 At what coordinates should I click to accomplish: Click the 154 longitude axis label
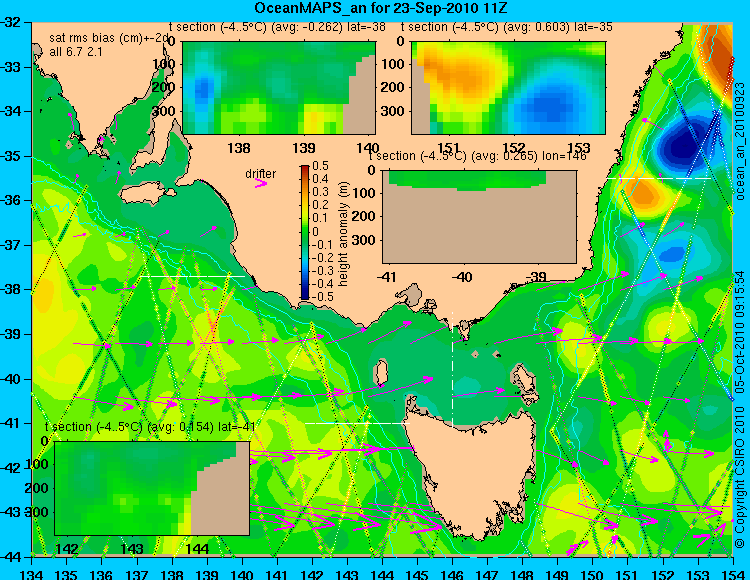tap(732, 574)
